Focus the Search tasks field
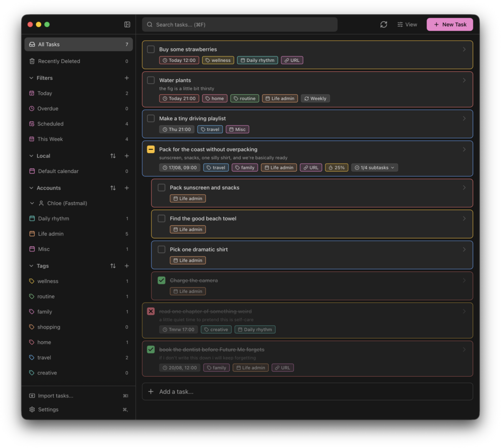The image size is (501, 448). pos(240,25)
